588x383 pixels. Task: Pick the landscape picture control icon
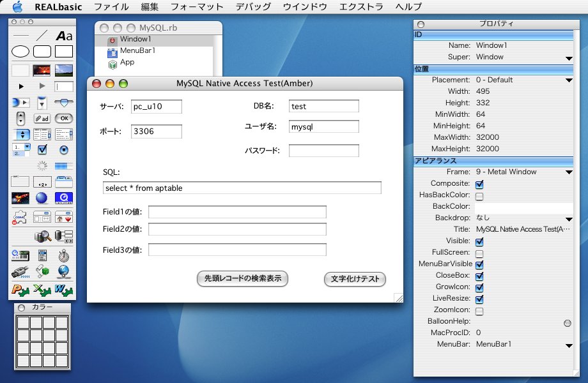coord(64,70)
